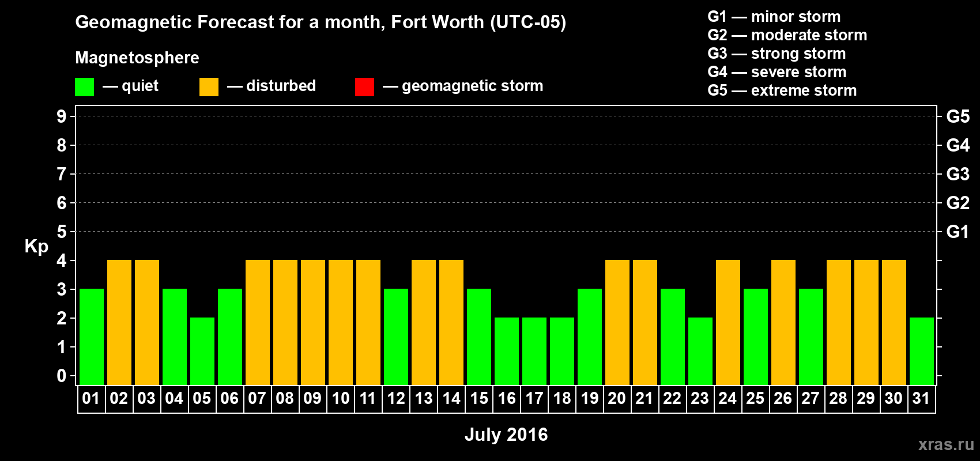Screen dimensions: 980x461
Task: Click the green bar for day 23
Action: point(700,352)
